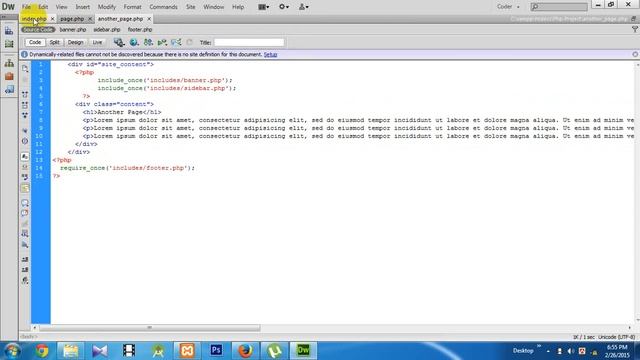The width and height of the screenshot is (640, 360).
Task: Switch to Design view
Action: pos(76,42)
